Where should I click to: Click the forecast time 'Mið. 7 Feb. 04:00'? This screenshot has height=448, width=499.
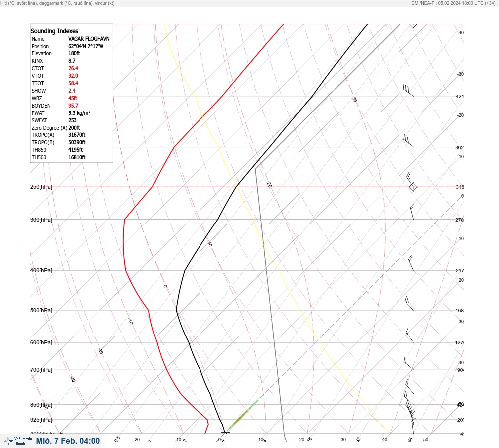[68, 441]
